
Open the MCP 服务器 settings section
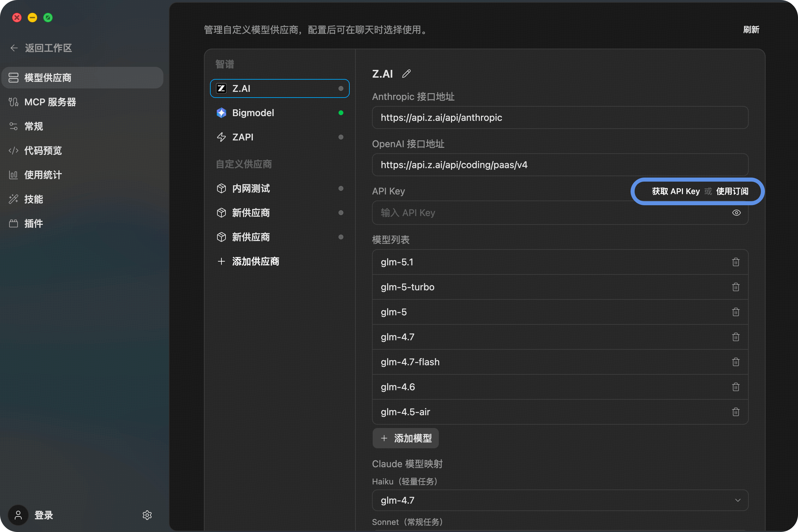click(50, 102)
